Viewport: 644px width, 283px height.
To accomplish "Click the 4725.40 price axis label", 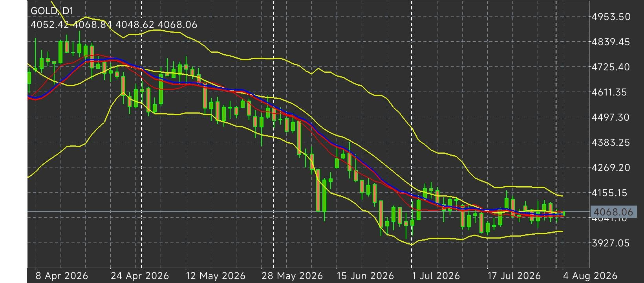I will (x=611, y=67).
